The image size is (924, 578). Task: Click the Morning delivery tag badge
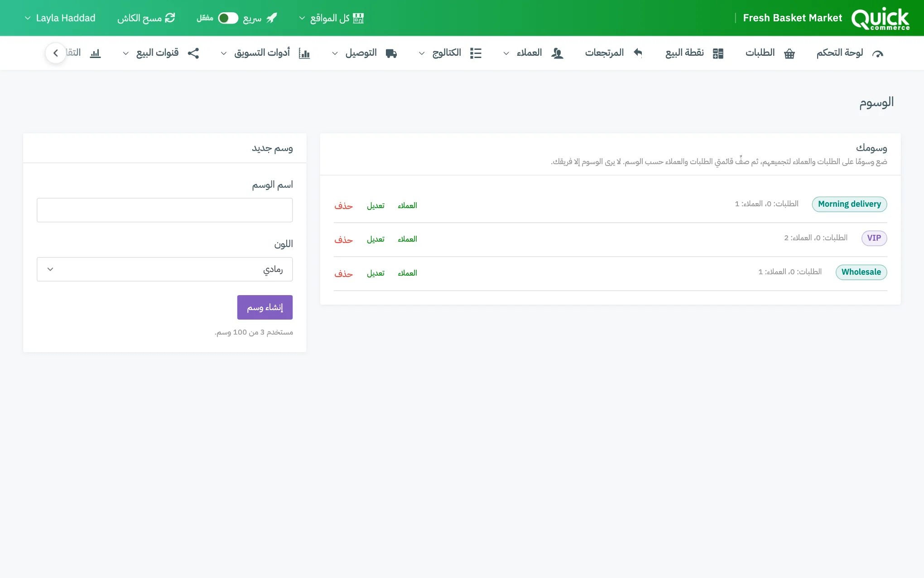849,204
